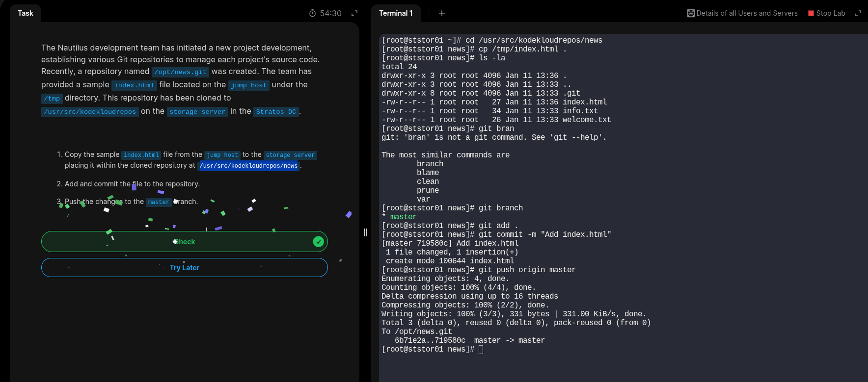Maximize the terminal panel
868x382 pixels.
pyautogui.click(x=858, y=13)
